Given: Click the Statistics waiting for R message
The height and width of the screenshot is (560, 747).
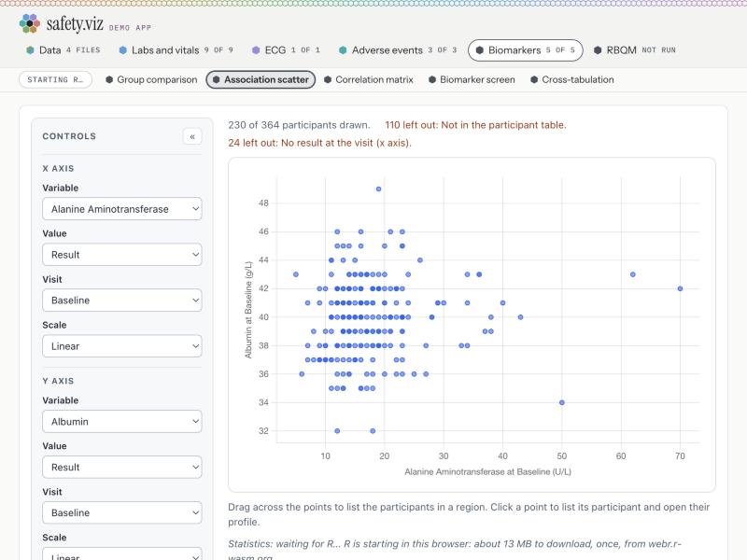Looking at the screenshot, I should [455, 550].
